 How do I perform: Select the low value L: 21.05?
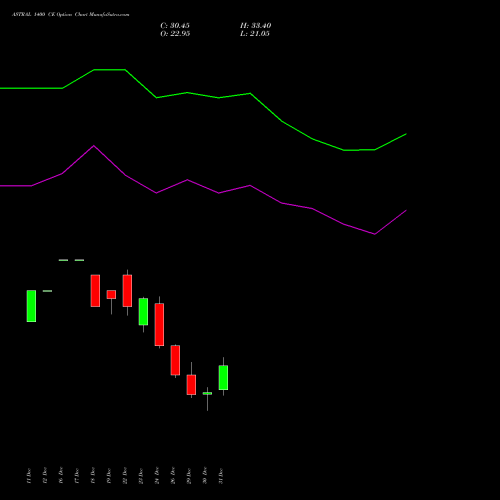pos(255,34)
